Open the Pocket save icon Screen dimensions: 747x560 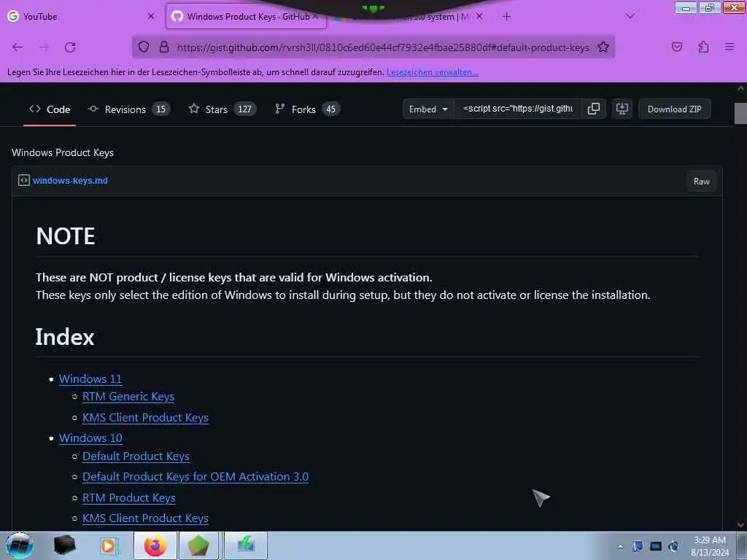(676, 47)
